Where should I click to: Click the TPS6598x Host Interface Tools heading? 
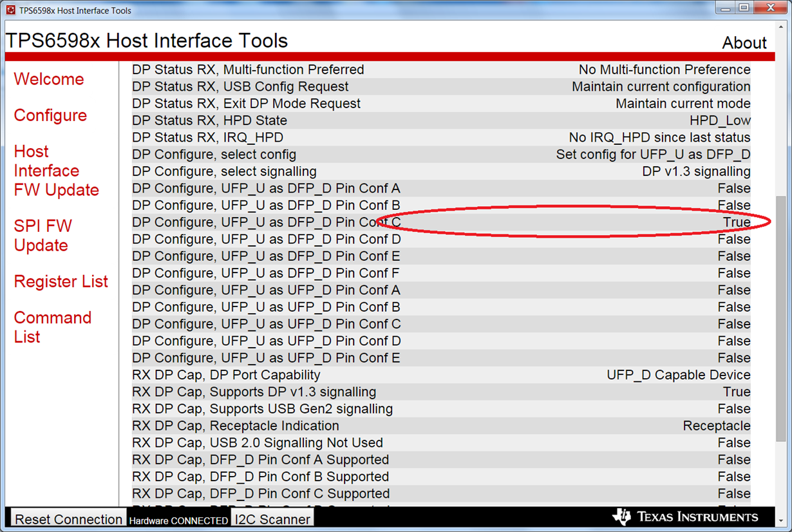coord(147,41)
